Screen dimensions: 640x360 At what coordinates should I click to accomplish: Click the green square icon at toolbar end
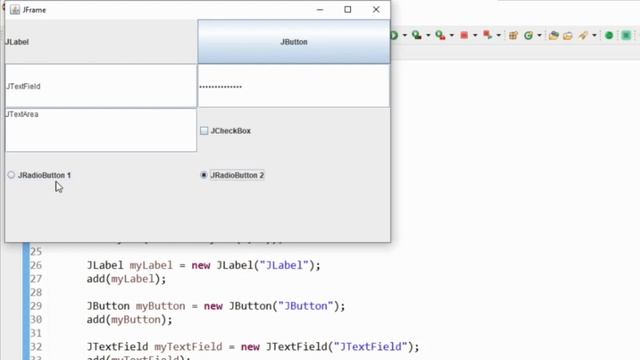tap(626, 36)
